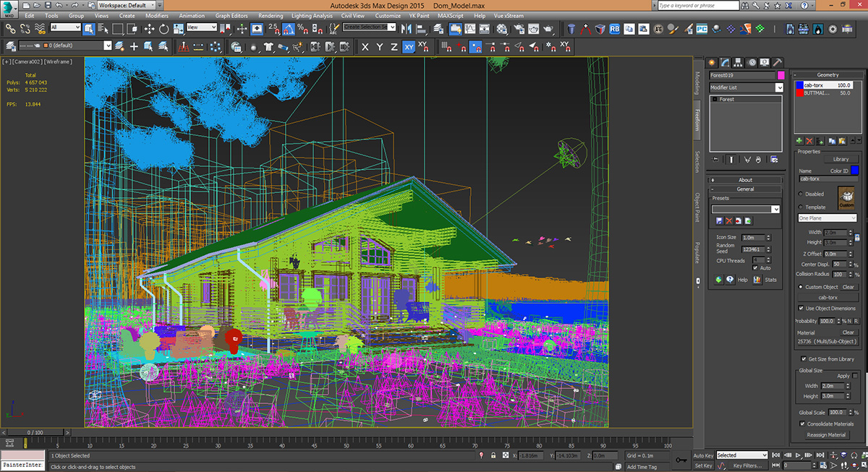
Task: Add a new geometry item (green plus)
Action: (799, 140)
